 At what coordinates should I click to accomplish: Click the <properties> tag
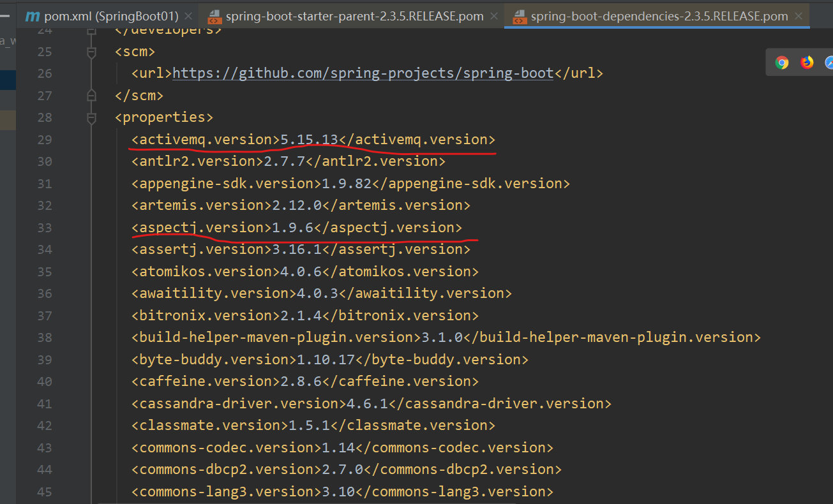[164, 117]
